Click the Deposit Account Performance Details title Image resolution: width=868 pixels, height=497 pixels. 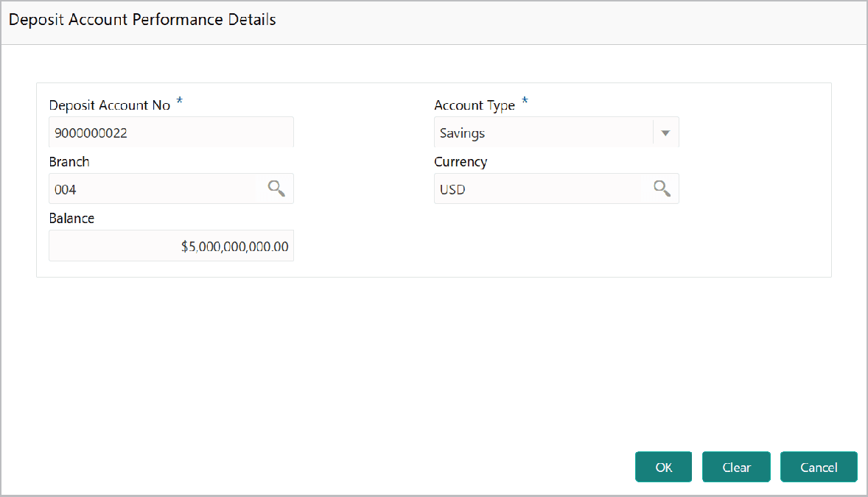pos(142,20)
